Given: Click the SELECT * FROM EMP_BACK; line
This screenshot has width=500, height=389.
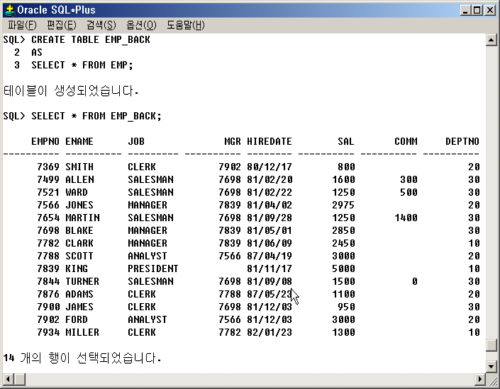Looking at the screenshot, I should tap(96, 116).
